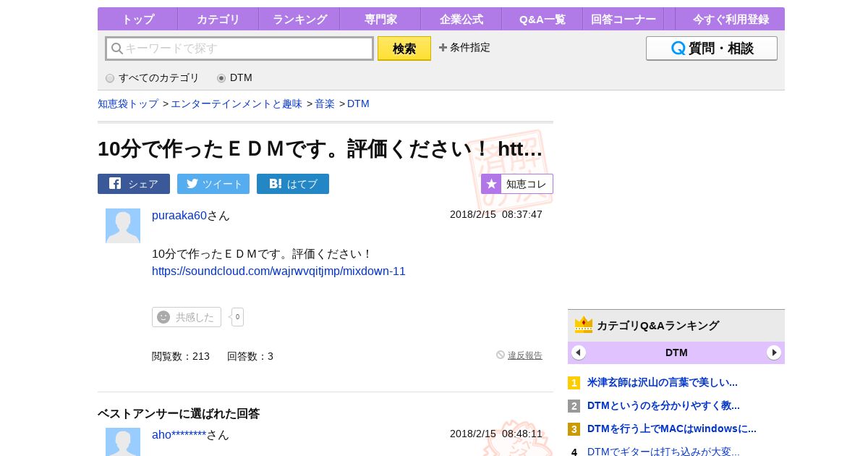Select the DTM radio button
The image size is (868, 456).
tap(221, 78)
